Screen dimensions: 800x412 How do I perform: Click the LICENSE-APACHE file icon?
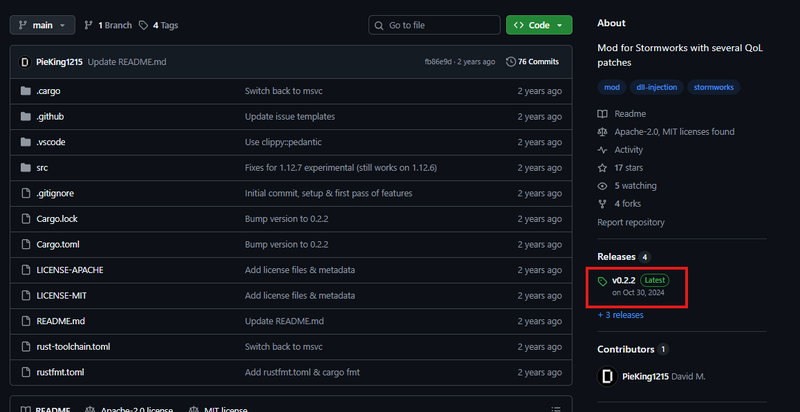tap(26, 270)
